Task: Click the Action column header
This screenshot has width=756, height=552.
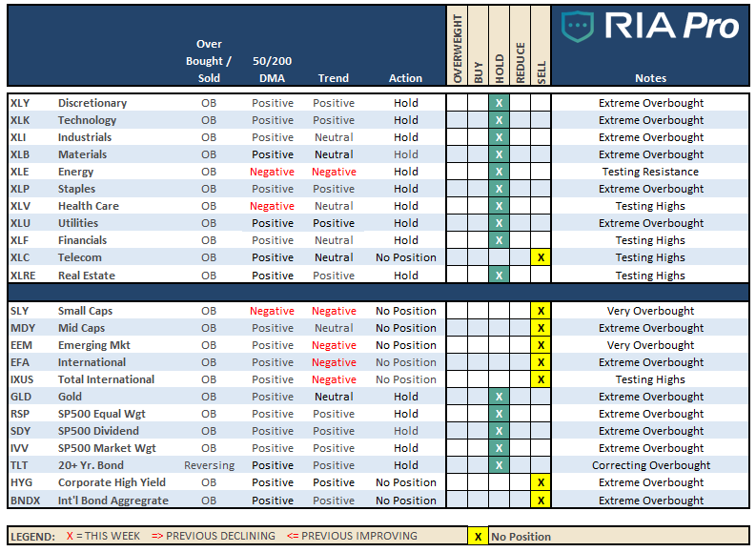Action: coord(405,78)
